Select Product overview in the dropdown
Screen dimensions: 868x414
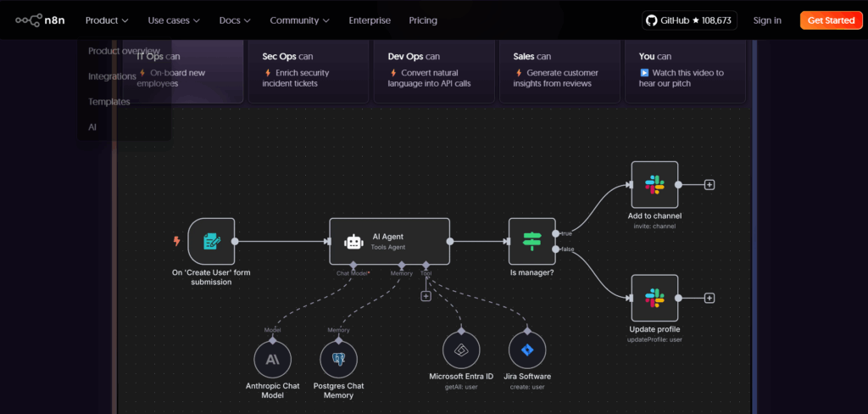[124, 51]
